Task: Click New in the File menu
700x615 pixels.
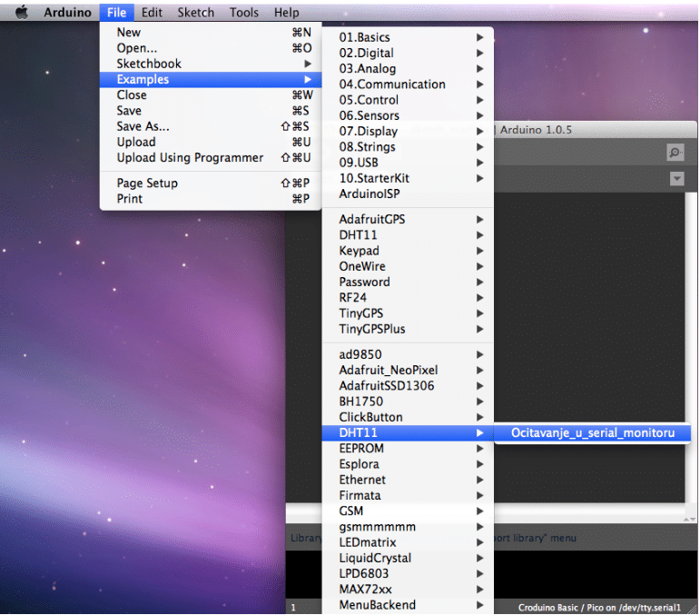Action: coord(129,33)
